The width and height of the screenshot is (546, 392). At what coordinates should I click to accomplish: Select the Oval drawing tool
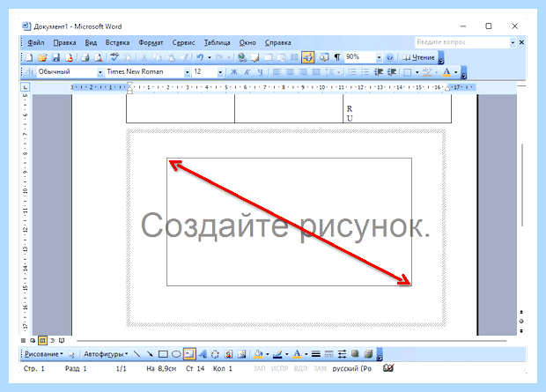point(176,354)
